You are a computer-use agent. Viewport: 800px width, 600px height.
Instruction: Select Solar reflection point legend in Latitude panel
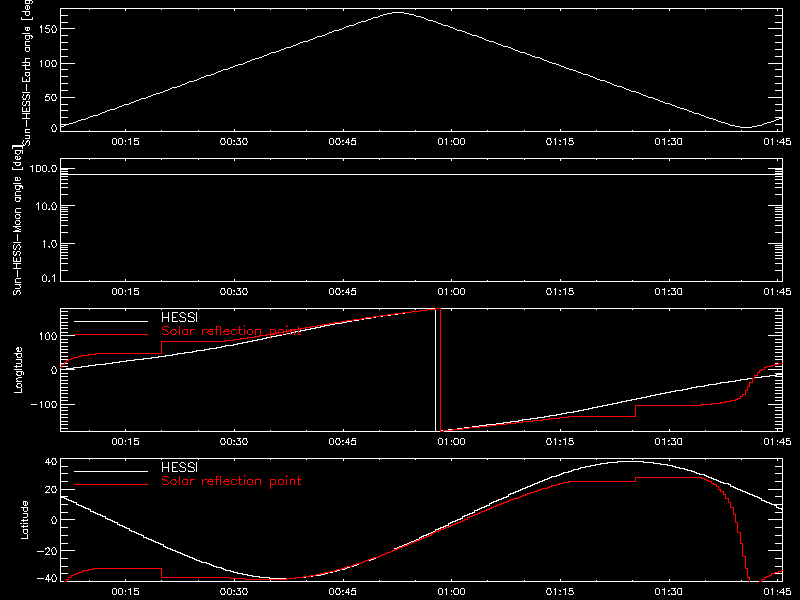tap(231, 481)
